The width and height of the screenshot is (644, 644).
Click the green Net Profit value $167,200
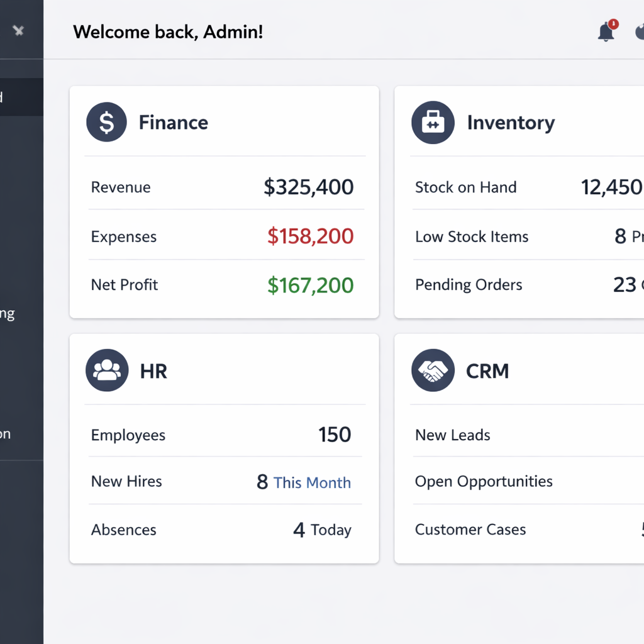point(310,285)
